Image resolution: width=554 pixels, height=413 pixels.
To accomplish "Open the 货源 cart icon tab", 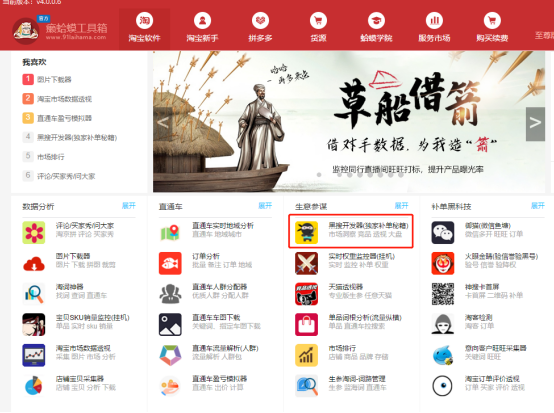I will (318, 21).
